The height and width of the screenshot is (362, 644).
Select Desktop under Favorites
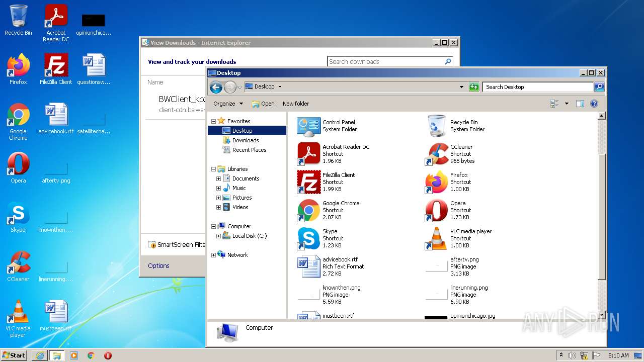pyautogui.click(x=247, y=131)
